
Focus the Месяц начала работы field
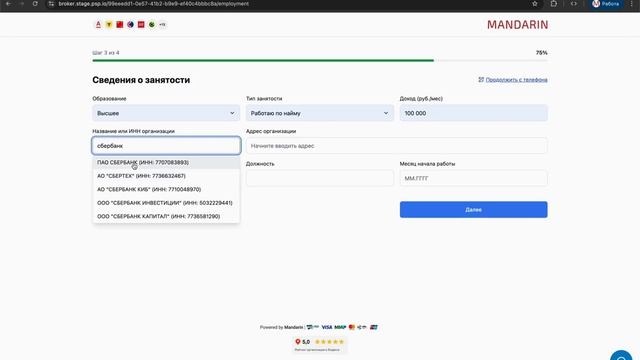pyautogui.click(x=473, y=178)
